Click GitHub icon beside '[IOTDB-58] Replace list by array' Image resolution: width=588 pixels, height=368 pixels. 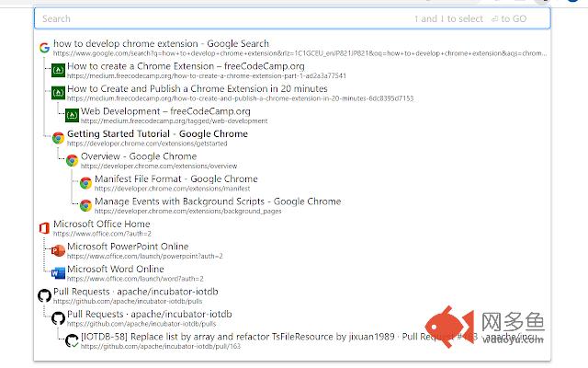click(x=72, y=340)
